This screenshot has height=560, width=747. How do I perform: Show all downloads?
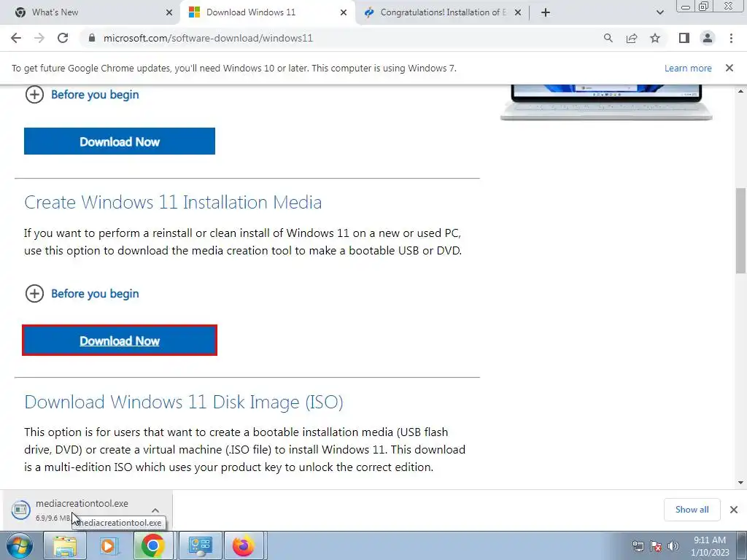pyautogui.click(x=692, y=510)
